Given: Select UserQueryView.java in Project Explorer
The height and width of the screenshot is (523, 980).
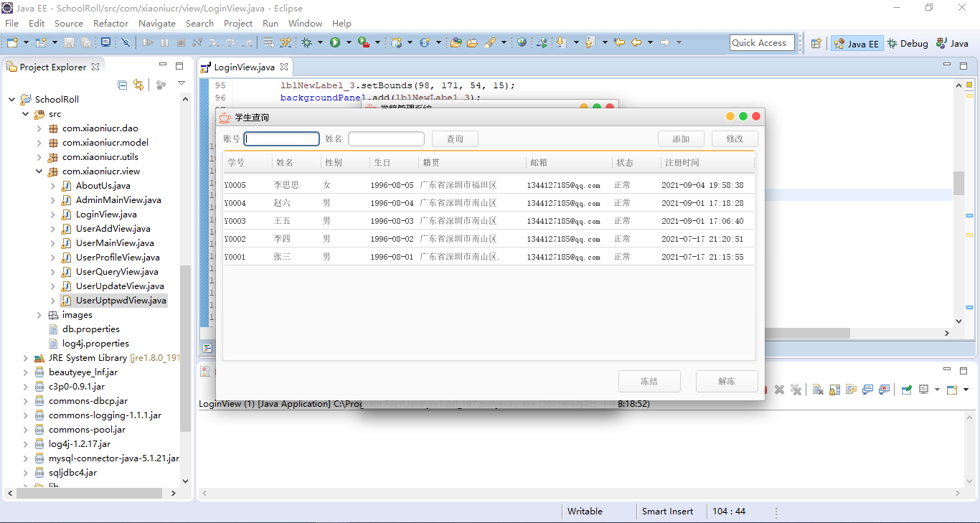Looking at the screenshot, I should click(x=117, y=272).
